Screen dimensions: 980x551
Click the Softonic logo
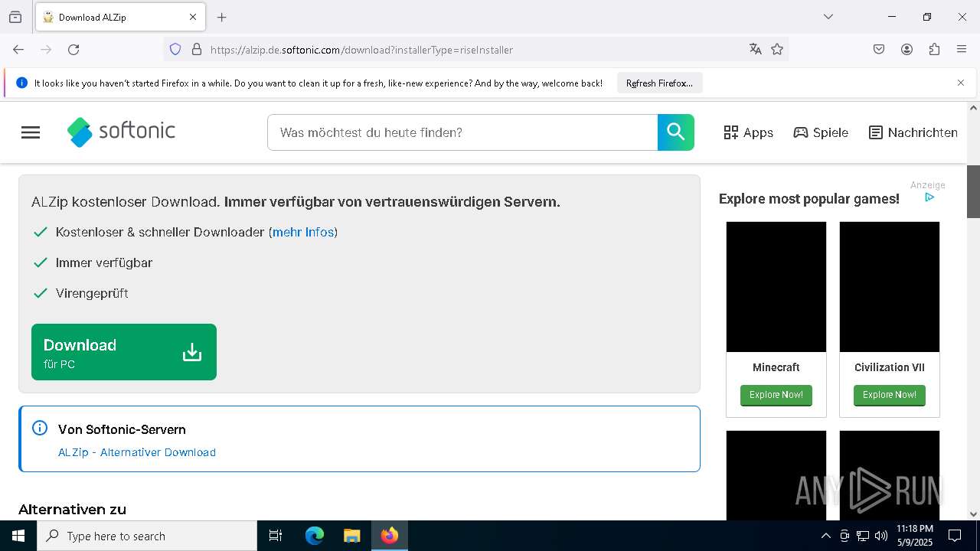[x=121, y=132]
